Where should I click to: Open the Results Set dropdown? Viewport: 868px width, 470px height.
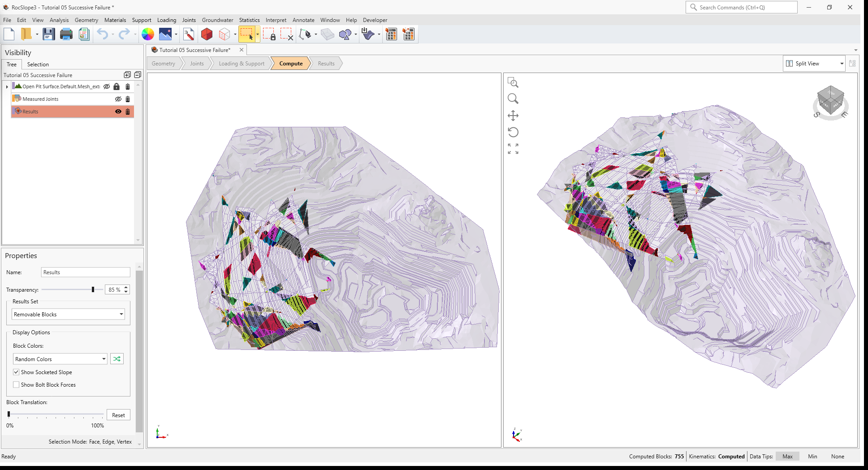pyautogui.click(x=68, y=314)
